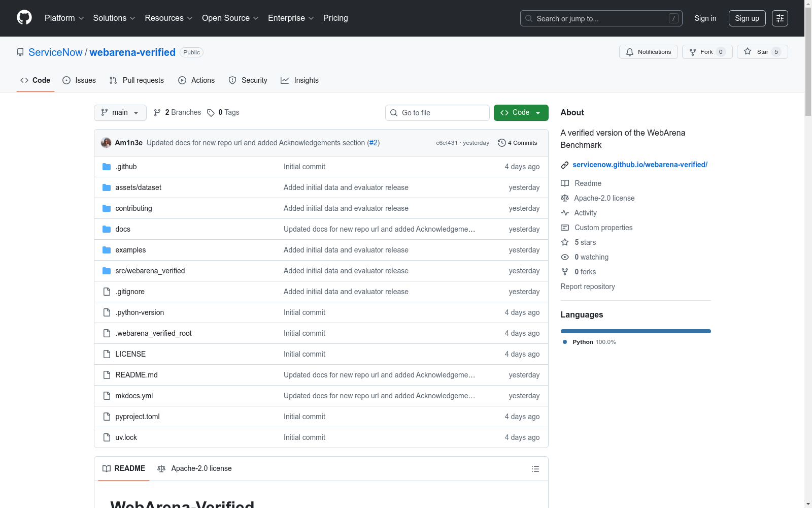812x508 pixels.
Task: Open the Am1n3e author link
Action: tap(129, 143)
